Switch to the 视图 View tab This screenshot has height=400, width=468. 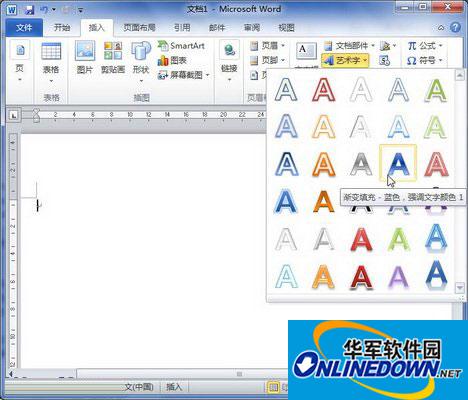[286, 28]
